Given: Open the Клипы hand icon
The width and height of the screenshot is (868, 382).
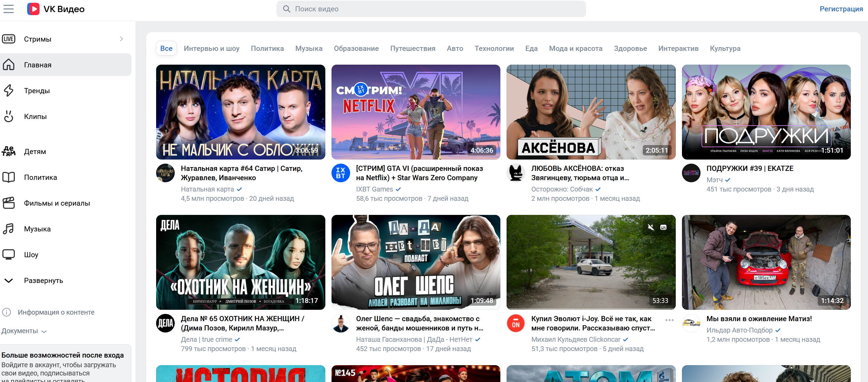Looking at the screenshot, I should 9,116.
